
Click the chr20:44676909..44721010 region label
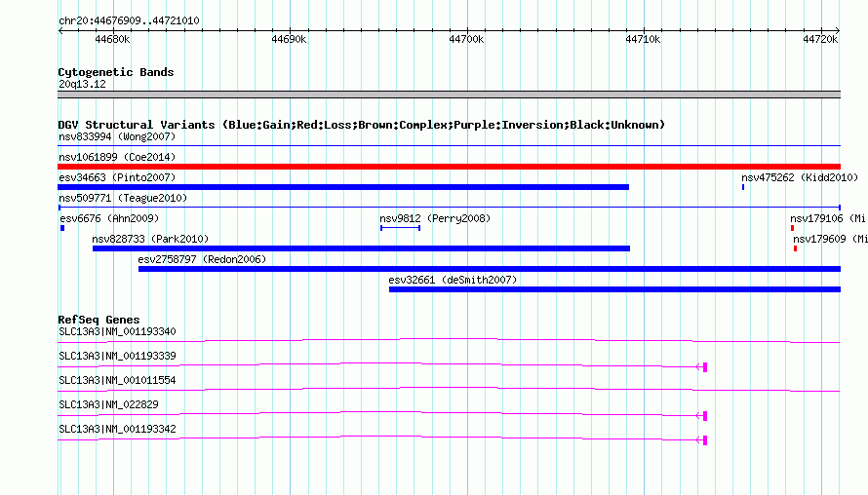(129, 20)
